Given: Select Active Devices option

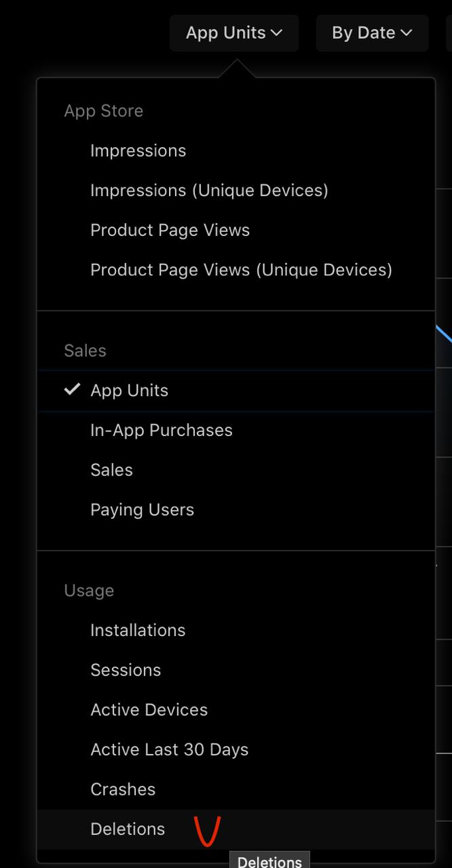Looking at the screenshot, I should click(149, 710).
